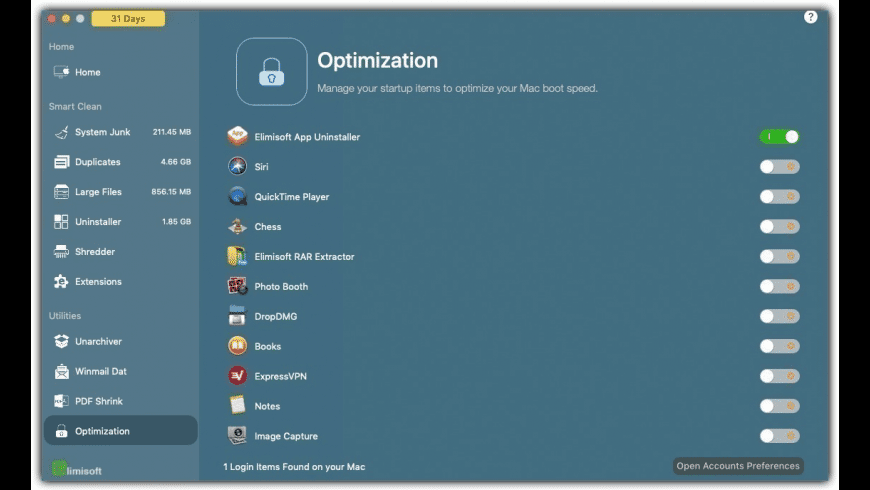Click the Home sidebar icon
The image size is (870, 490).
tap(61, 72)
